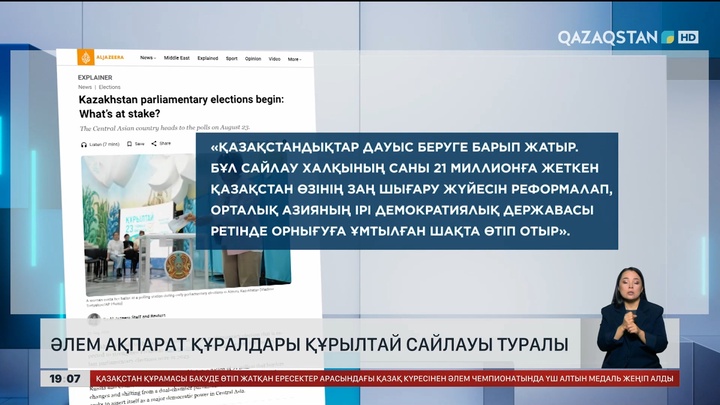The height and width of the screenshot is (405, 720).
Task: Go to the Sport section
Action: tap(231, 58)
